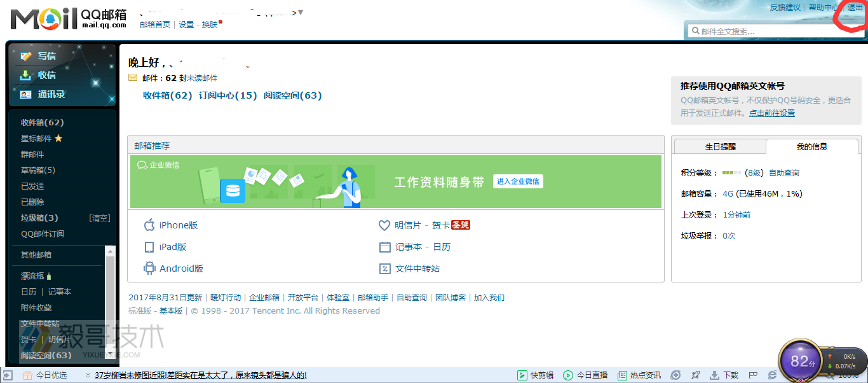868x383 pixels.
Task: Click the pin icon in browser status bar
Action: click(x=695, y=375)
